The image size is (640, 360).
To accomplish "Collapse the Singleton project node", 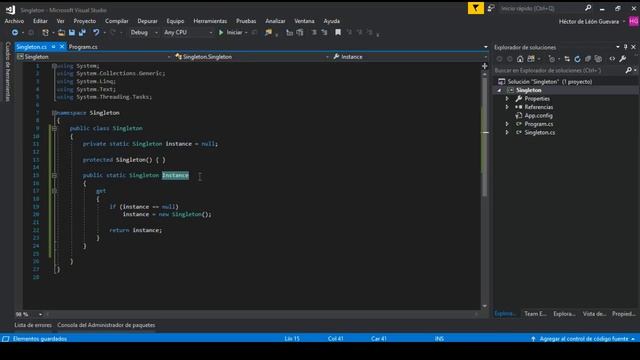I will click(499, 90).
